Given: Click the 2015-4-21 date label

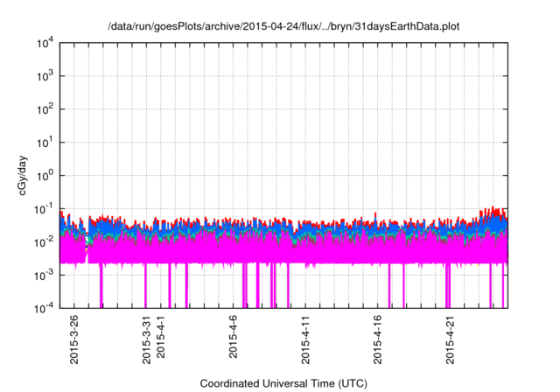Looking at the screenshot, I should click(x=450, y=339).
